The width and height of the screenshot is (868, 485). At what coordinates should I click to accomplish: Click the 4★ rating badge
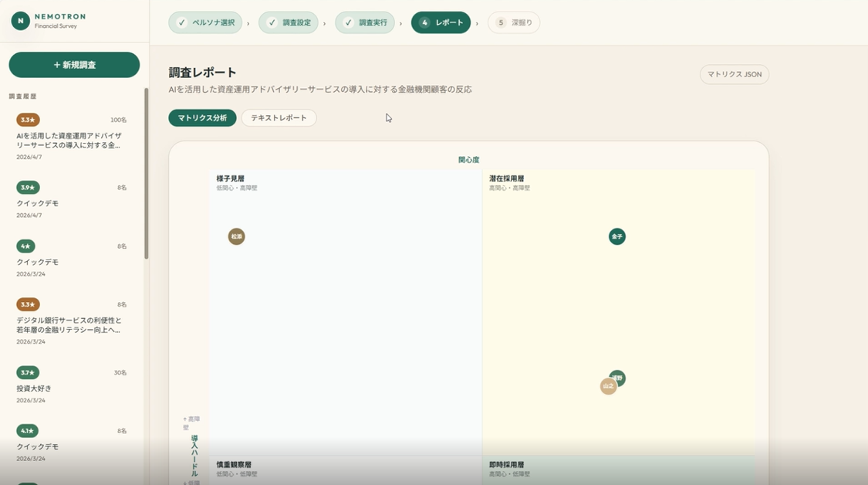click(x=25, y=246)
